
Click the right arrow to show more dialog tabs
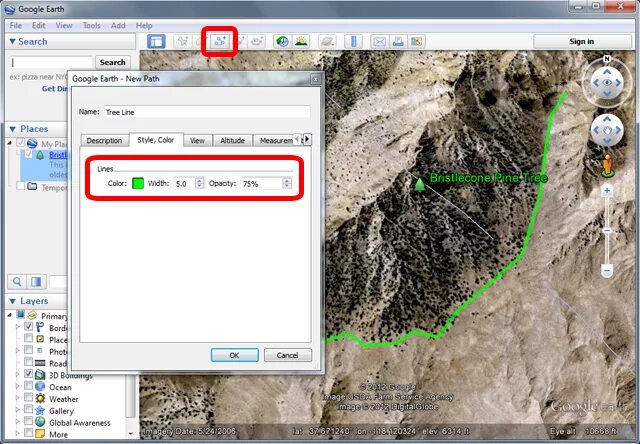click(x=307, y=139)
